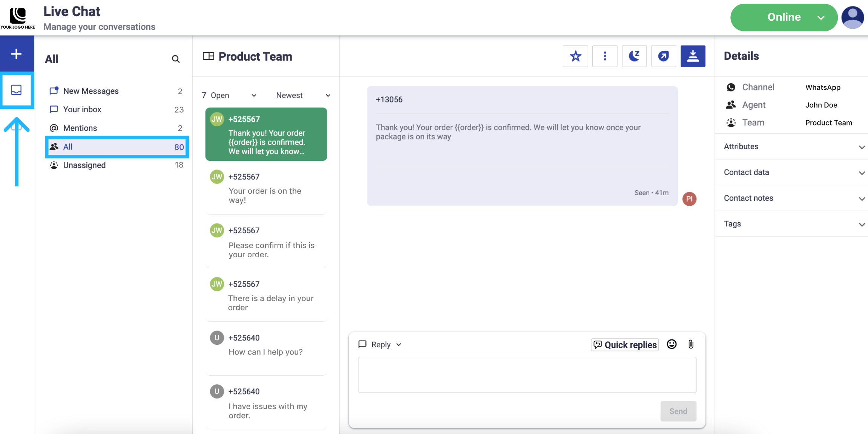Click the search icon in the All panel
The width and height of the screenshot is (868, 434).
175,59
